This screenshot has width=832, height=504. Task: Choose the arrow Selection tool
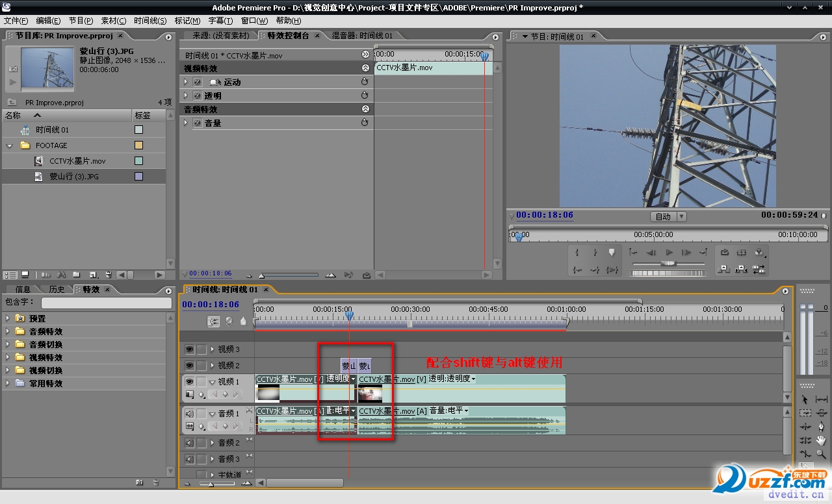tap(805, 399)
